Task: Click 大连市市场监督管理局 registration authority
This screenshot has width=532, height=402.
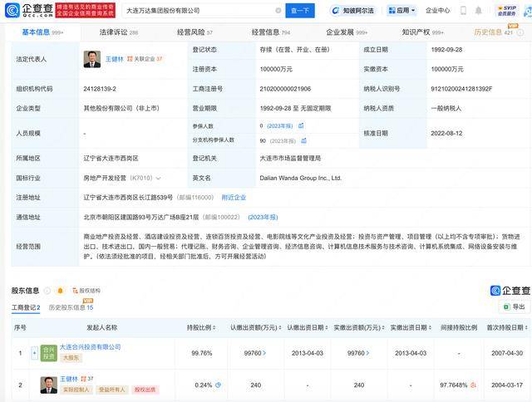Action: tap(290, 159)
